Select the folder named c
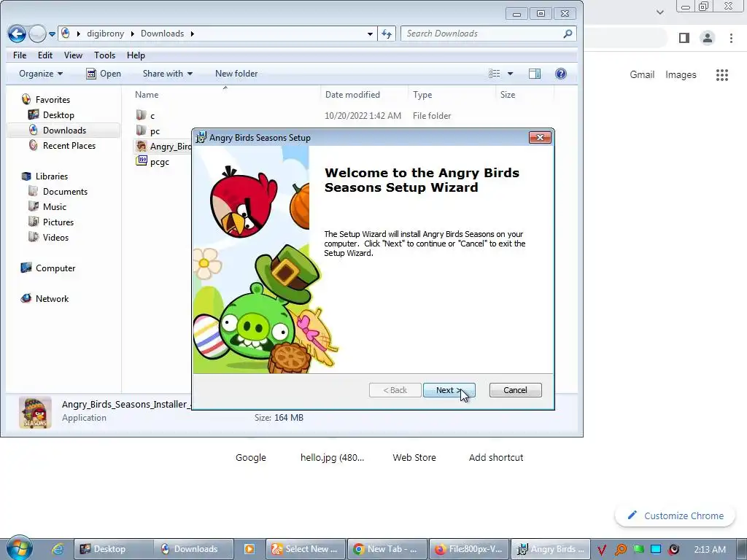The image size is (747, 560). point(152,116)
